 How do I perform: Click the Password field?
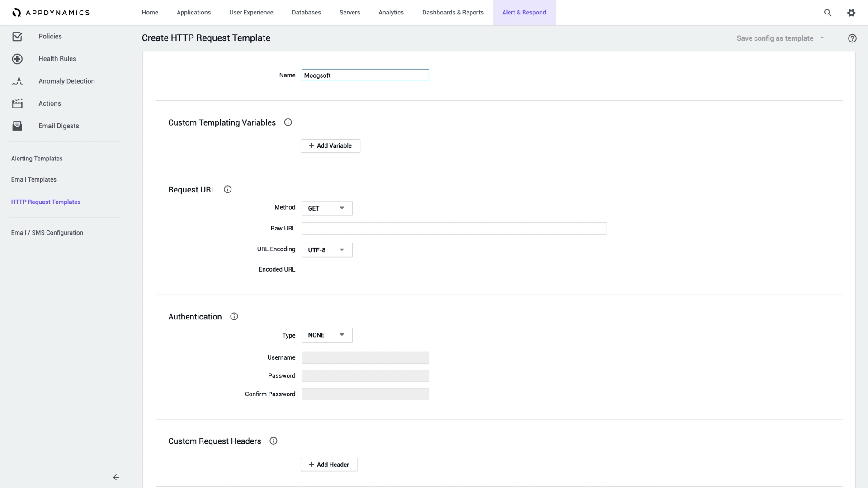365,376
